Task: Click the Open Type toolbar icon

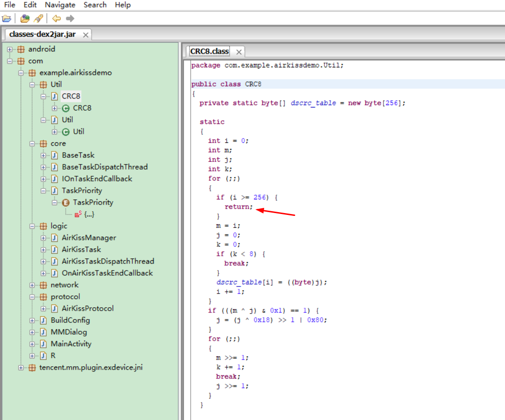Action: [x=25, y=19]
